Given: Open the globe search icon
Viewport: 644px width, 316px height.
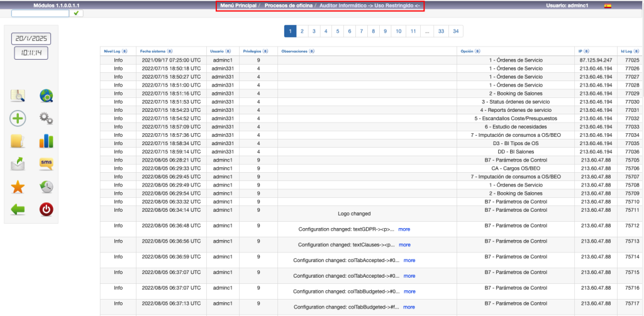Looking at the screenshot, I should pyautogui.click(x=46, y=95).
